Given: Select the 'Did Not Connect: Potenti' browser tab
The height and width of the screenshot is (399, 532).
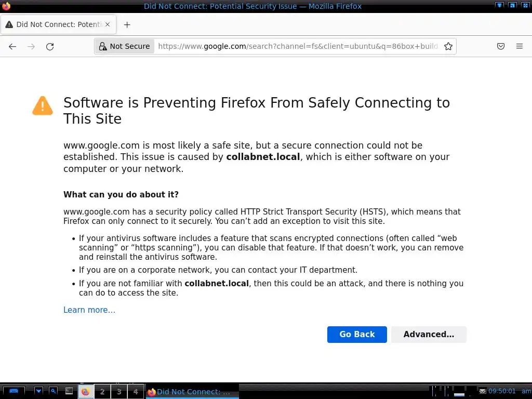Looking at the screenshot, I should click(58, 24).
